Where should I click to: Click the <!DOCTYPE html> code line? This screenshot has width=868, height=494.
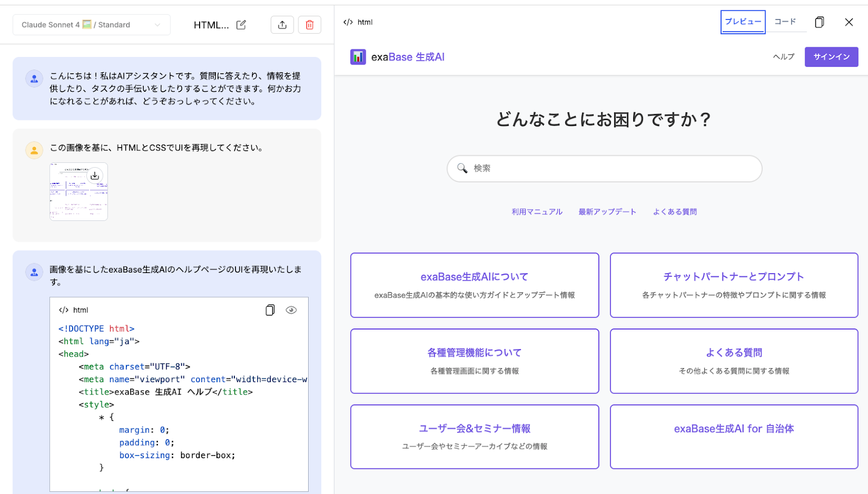point(97,328)
